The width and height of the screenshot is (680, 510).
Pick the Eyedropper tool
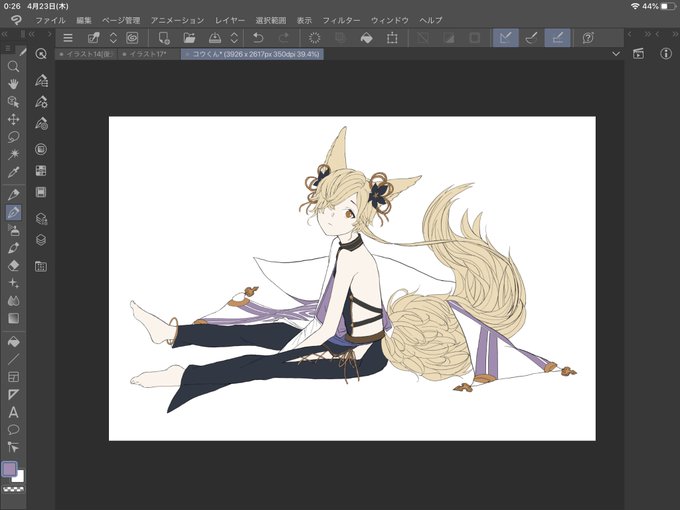coord(13,172)
